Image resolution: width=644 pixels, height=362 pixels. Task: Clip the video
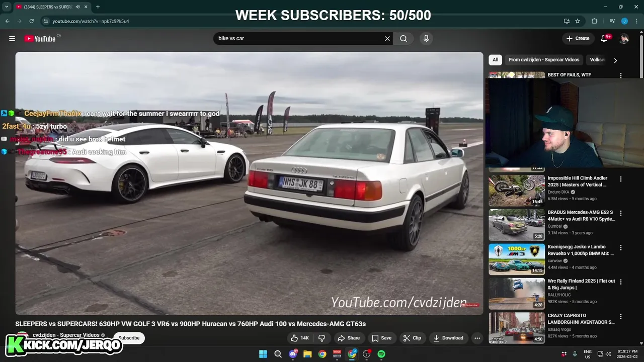(412, 338)
